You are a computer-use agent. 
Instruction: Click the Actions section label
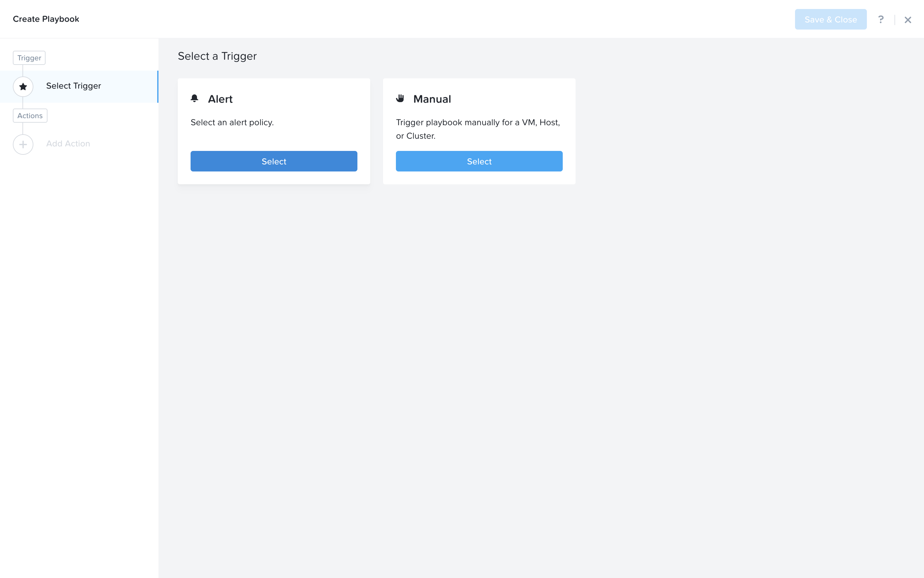pyautogui.click(x=30, y=116)
